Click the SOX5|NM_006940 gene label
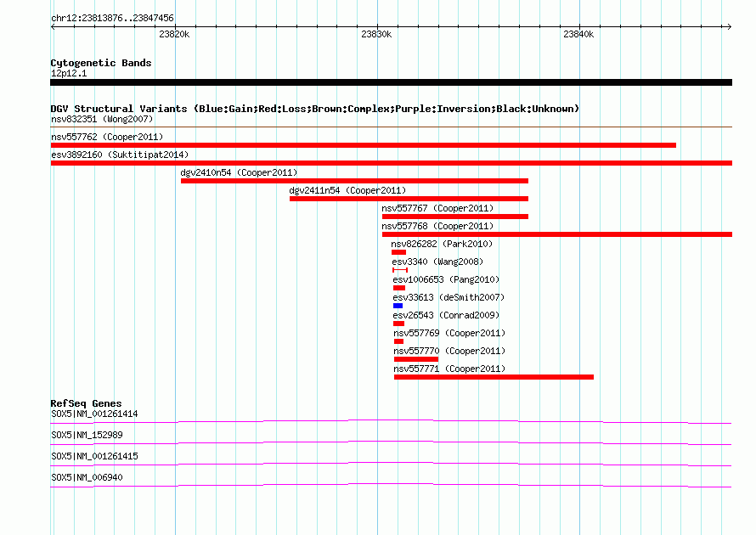The height and width of the screenshot is (535, 756). [x=87, y=477]
